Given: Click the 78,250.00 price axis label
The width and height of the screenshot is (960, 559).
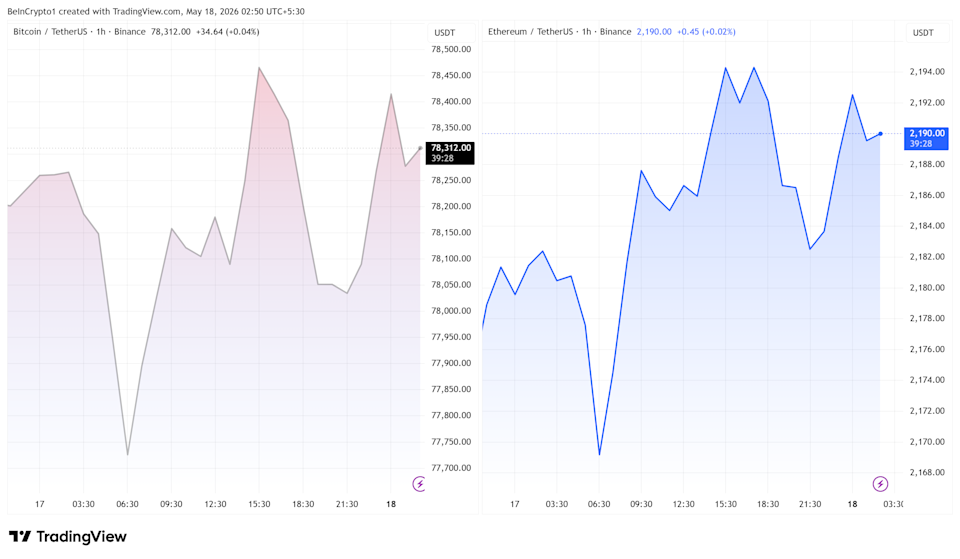Looking at the screenshot, I should (451, 180).
